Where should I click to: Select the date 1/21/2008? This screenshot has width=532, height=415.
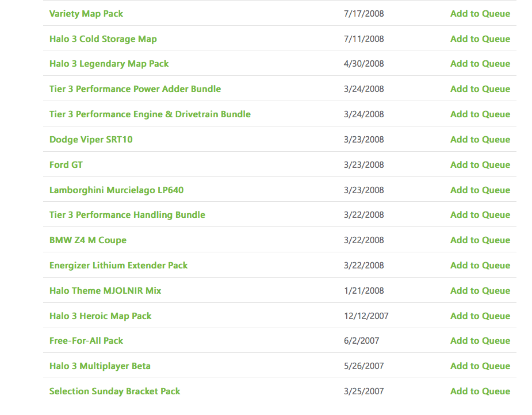[363, 291]
